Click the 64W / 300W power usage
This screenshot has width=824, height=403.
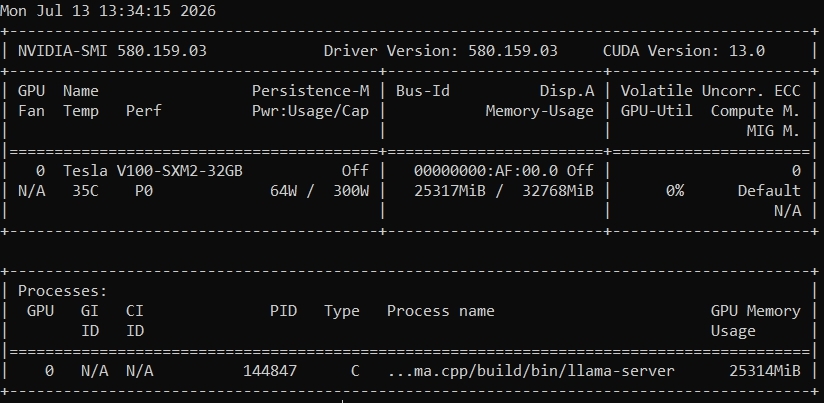tap(320, 191)
